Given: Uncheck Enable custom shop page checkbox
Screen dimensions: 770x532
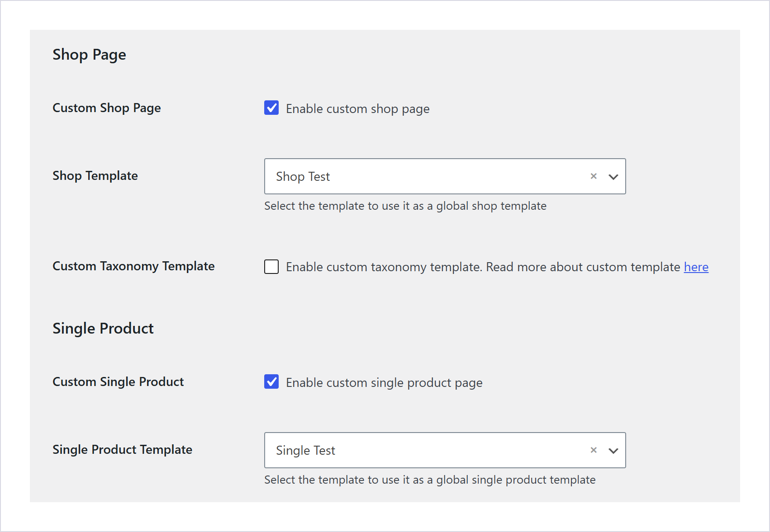Looking at the screenshot, I should tap(271, 108).
